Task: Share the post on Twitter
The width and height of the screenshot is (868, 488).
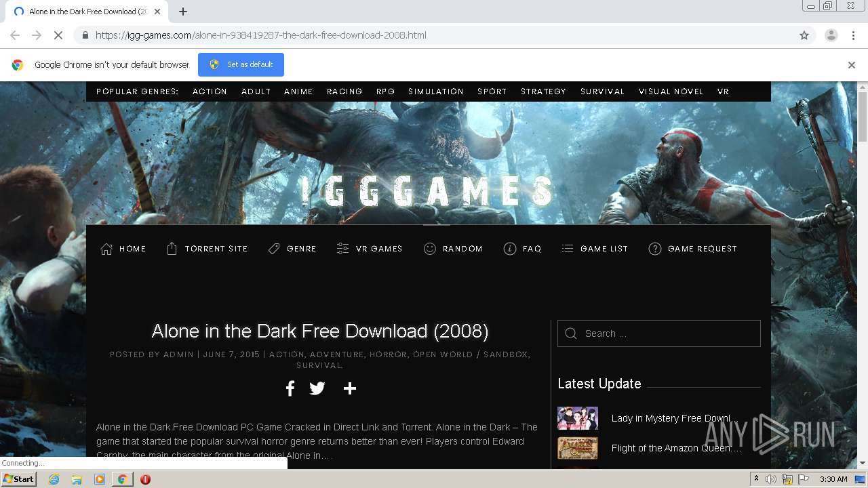Action: tap(317, 388)
